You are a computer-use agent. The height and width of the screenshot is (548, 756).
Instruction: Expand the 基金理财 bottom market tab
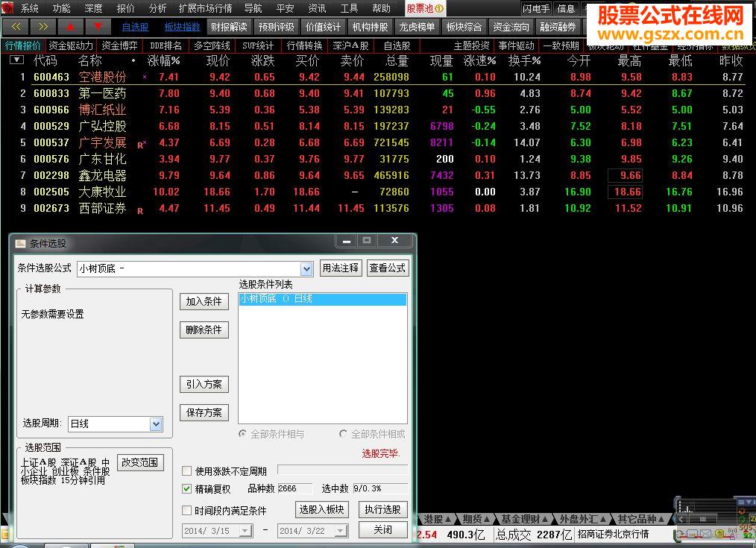tap(524, 519)
